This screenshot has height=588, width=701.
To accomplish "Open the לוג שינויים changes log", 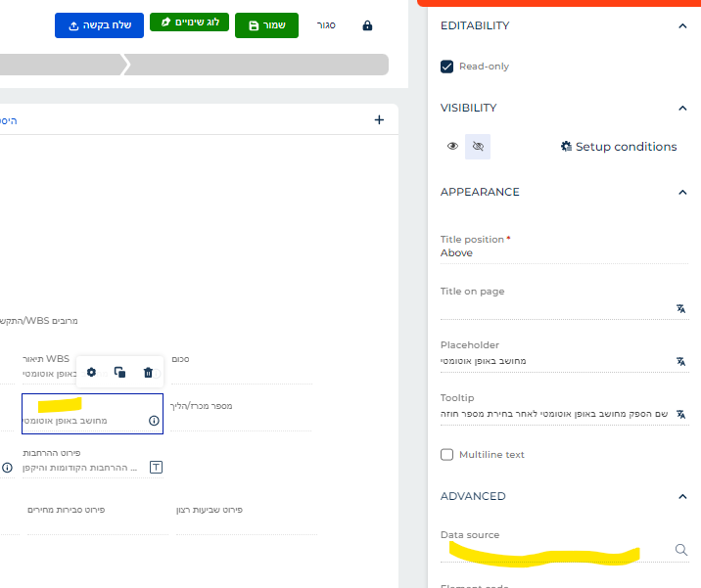I will (x=189, y=22).
